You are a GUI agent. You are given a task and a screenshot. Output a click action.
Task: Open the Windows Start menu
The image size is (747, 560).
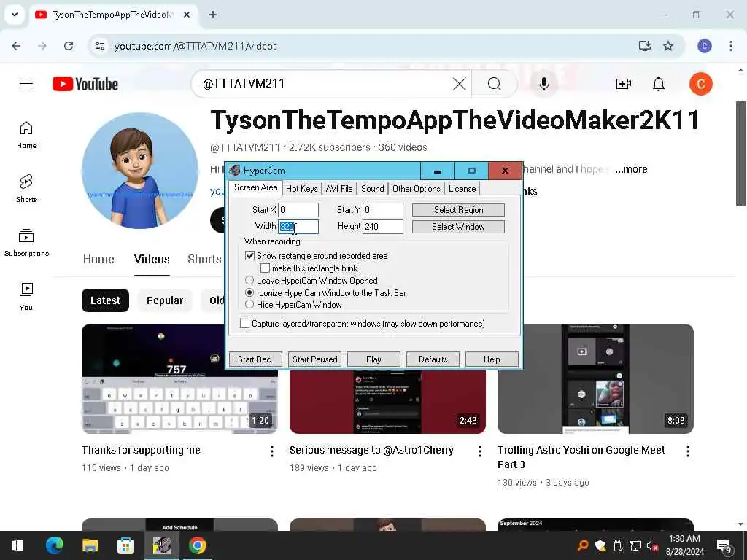pyautogui.click(x=18, y=545)
